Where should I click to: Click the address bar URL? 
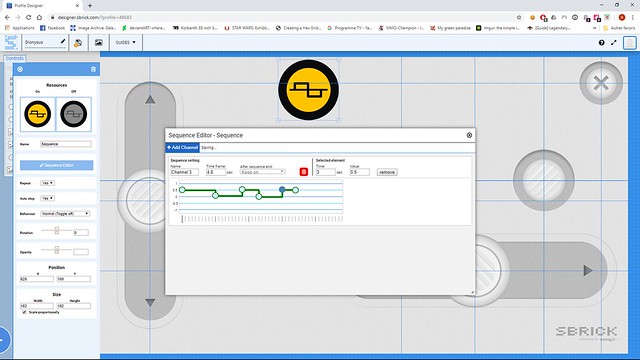[x=95, y=18]
